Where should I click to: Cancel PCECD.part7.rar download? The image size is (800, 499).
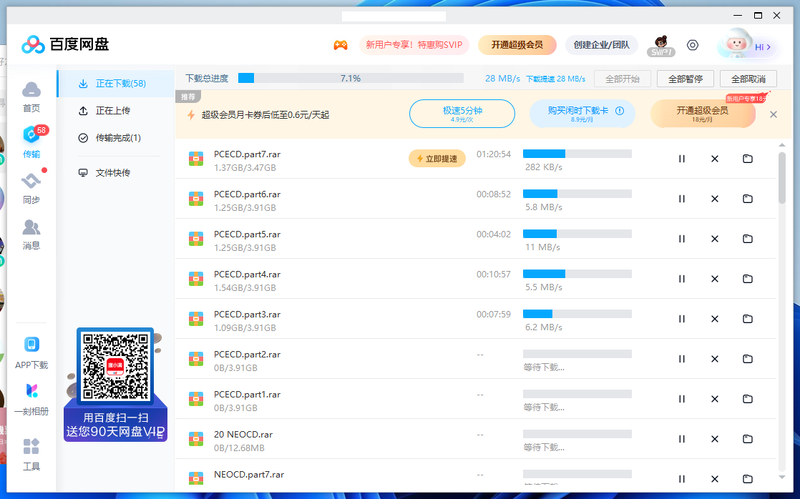coord(715,159)
